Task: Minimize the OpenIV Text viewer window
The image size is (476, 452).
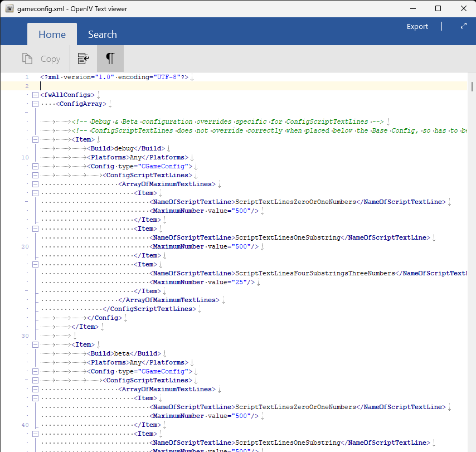Action: pyautogui.click(x=412, y=8)
